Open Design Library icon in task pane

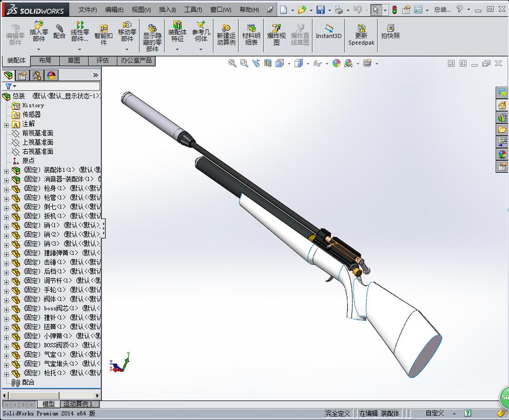(502, 118)
